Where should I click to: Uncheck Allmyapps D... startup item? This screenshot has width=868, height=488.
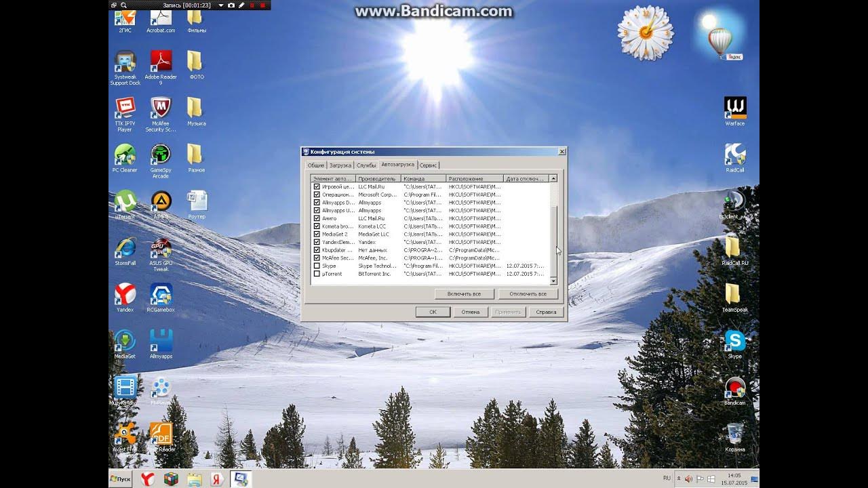317,203
